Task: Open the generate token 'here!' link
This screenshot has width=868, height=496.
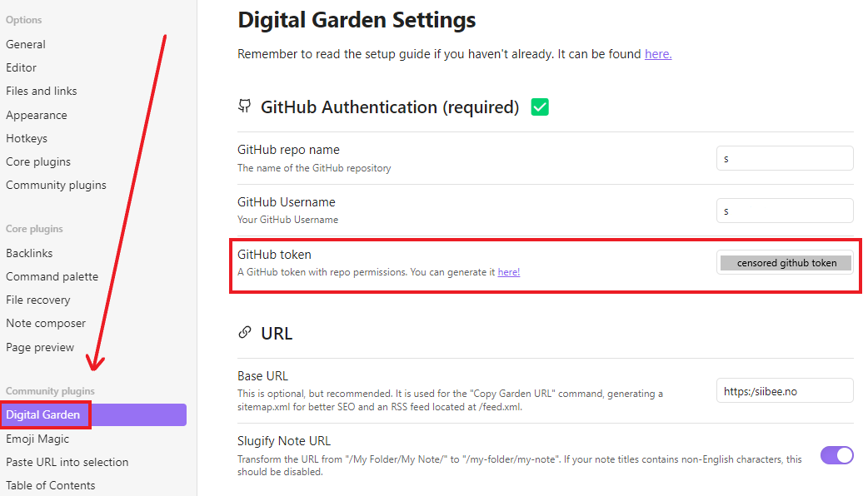Action: (x=508, y=272)
